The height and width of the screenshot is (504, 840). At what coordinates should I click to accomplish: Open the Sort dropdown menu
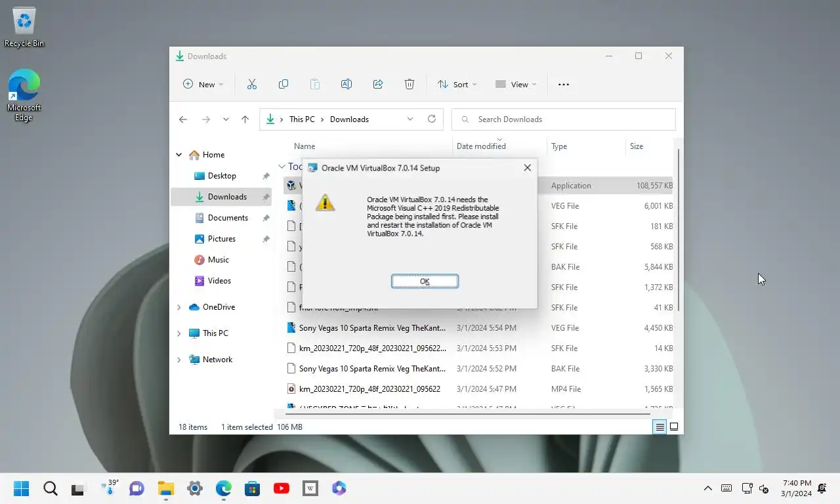coord(457,84)
